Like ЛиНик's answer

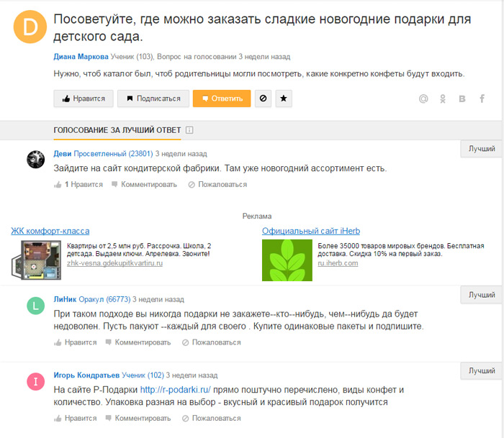[x=75, y=342]
